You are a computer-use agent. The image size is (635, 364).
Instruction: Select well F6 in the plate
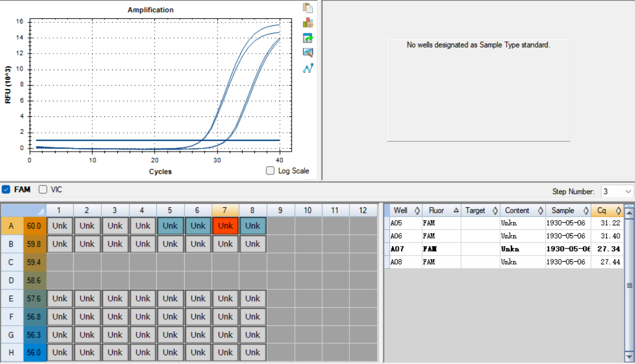pos(198,317)
